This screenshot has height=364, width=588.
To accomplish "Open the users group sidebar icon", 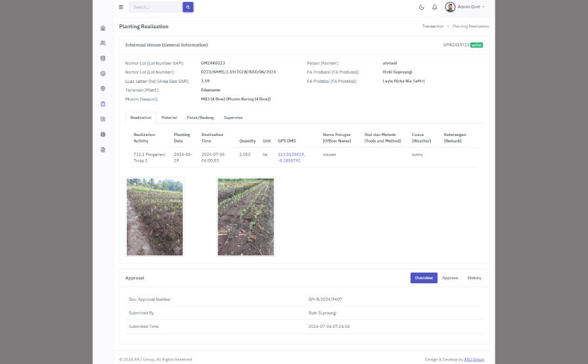I will click(103, 43).
